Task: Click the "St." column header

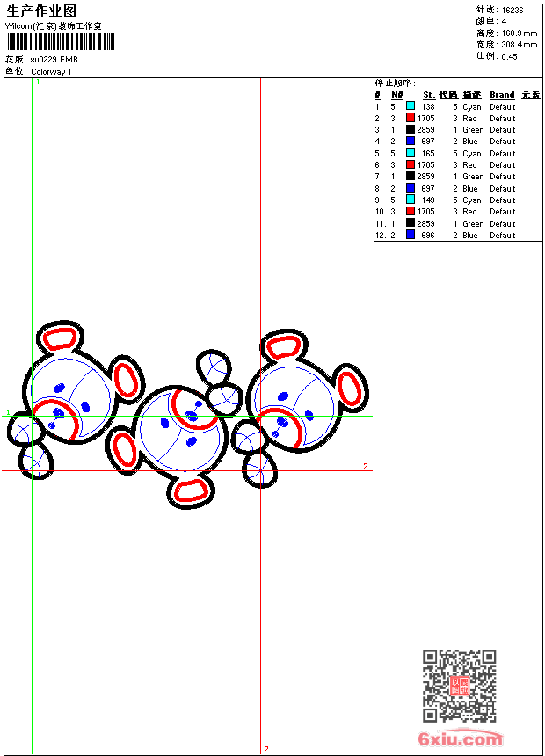Action: (x=429, y=95)
